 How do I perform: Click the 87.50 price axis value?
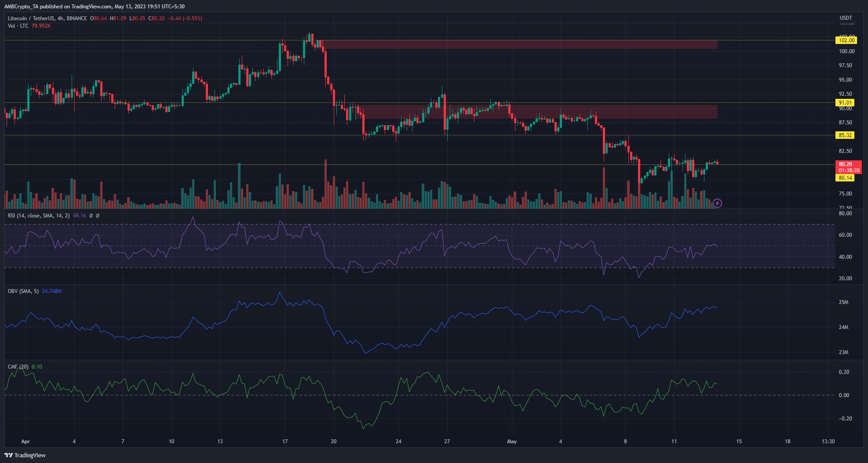(845, 123)
